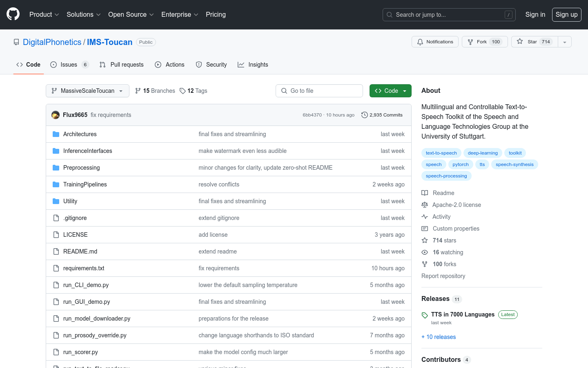Expand the Enterprise menu
588x368 pixels.
pyautogui.click(x=180, y=14)
